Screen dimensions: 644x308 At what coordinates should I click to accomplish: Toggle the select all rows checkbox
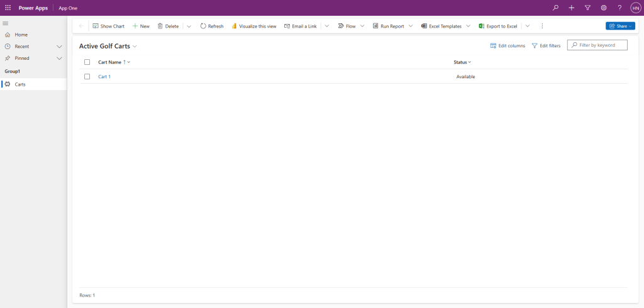[x=87, y=62]
